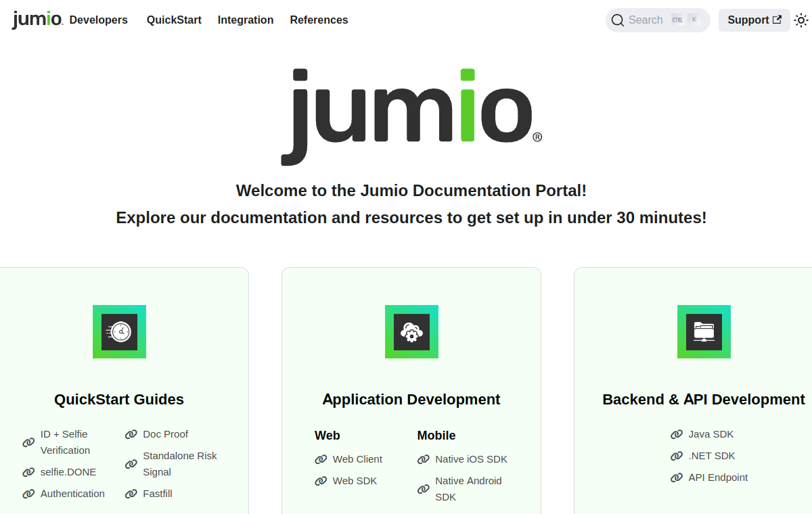This screenshot has width=812, height=514.
Task: Click chain icon beside Java SDK
Action: (677, 434)
